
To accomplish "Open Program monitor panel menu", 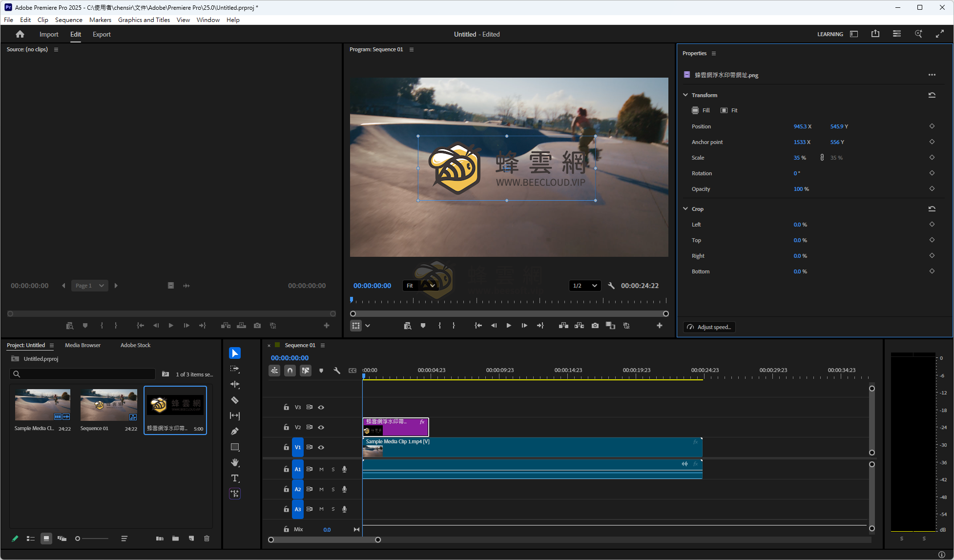I will (412, 49).
